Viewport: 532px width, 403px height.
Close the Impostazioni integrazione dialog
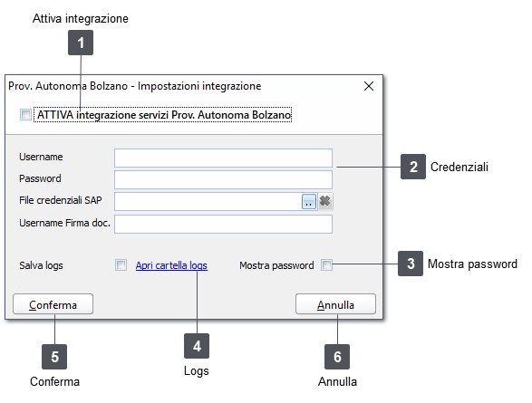click(369, 86)
